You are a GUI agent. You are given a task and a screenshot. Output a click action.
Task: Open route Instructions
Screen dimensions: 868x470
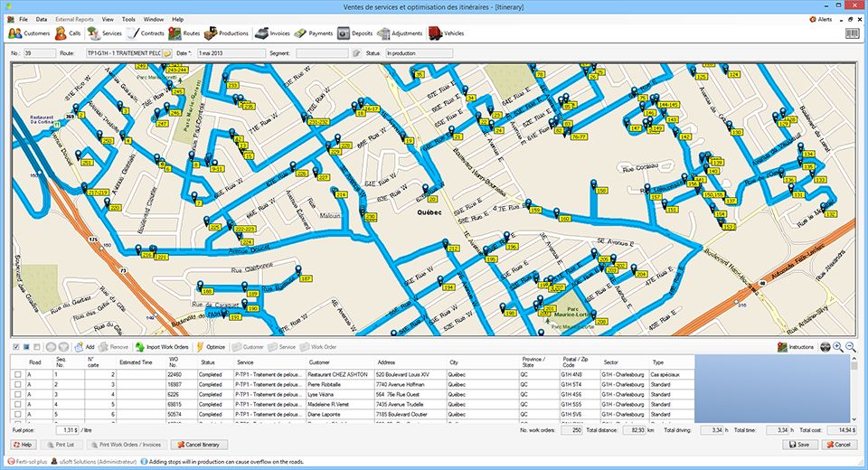[x=796, y=347]
